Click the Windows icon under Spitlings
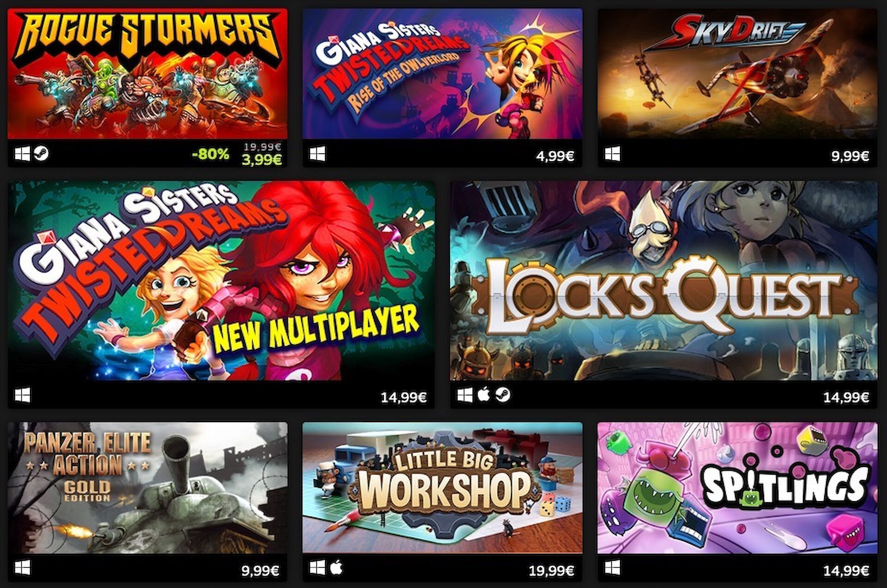 coord(613,568)
